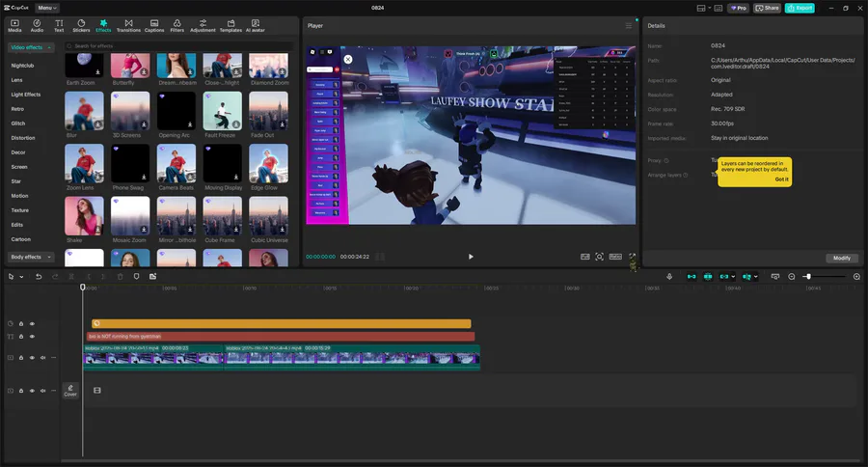Image resolution: width=868 pixels, height=467 pixels.
Task: Enter full screen preview in the Player
Action: click(632, 256)
